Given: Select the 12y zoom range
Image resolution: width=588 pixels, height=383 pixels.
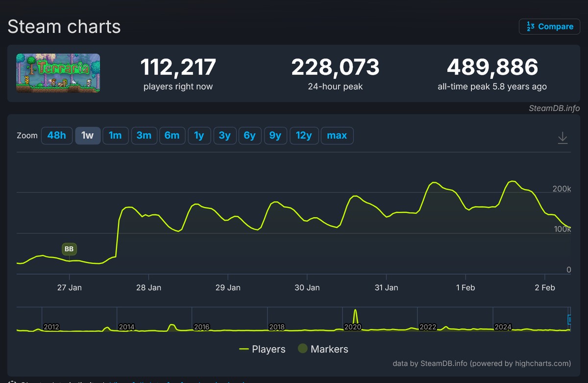Looking at the screenshot, I should pos(304,135).
